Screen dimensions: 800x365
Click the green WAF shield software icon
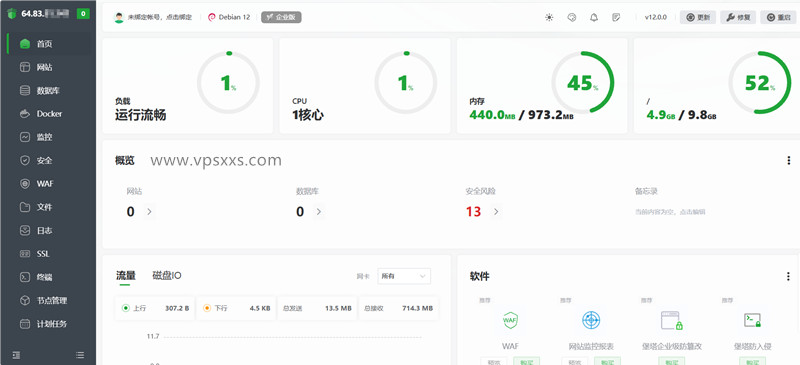pyautogui.click(x=510, y=321)
